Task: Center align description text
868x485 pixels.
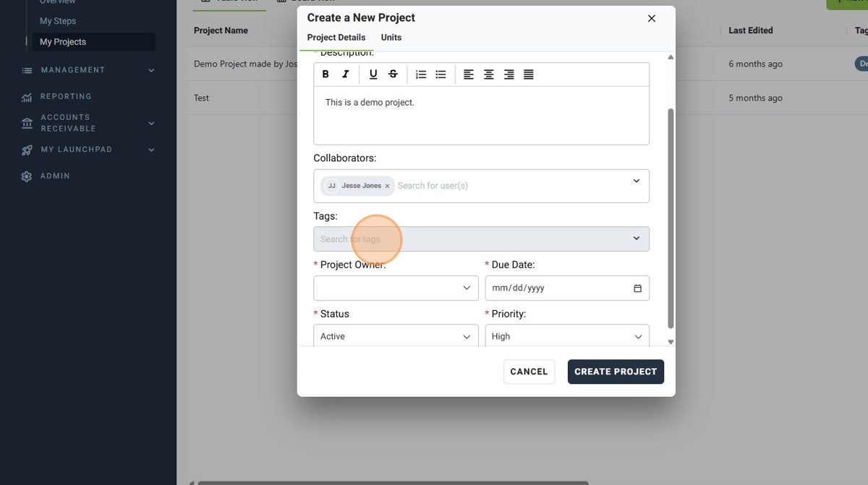Action: tap(489, 74)
